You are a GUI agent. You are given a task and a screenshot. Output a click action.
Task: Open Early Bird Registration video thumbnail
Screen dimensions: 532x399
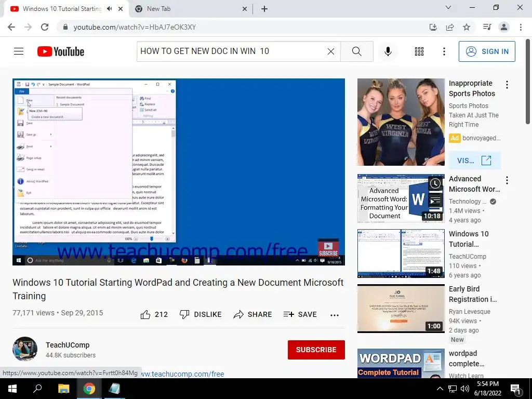click(x=401, y=309)
